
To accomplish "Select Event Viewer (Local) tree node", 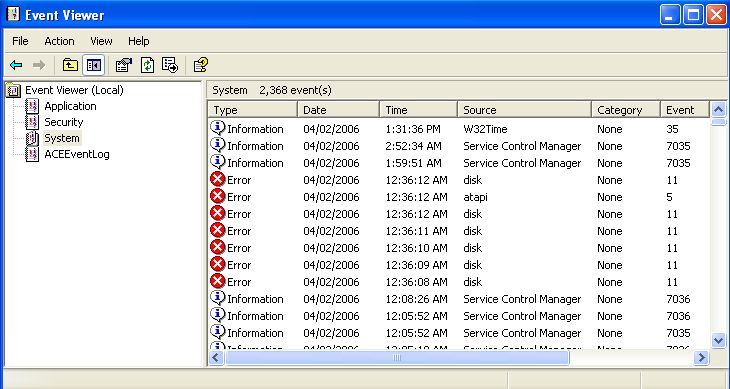I will [x=74, y=90].
